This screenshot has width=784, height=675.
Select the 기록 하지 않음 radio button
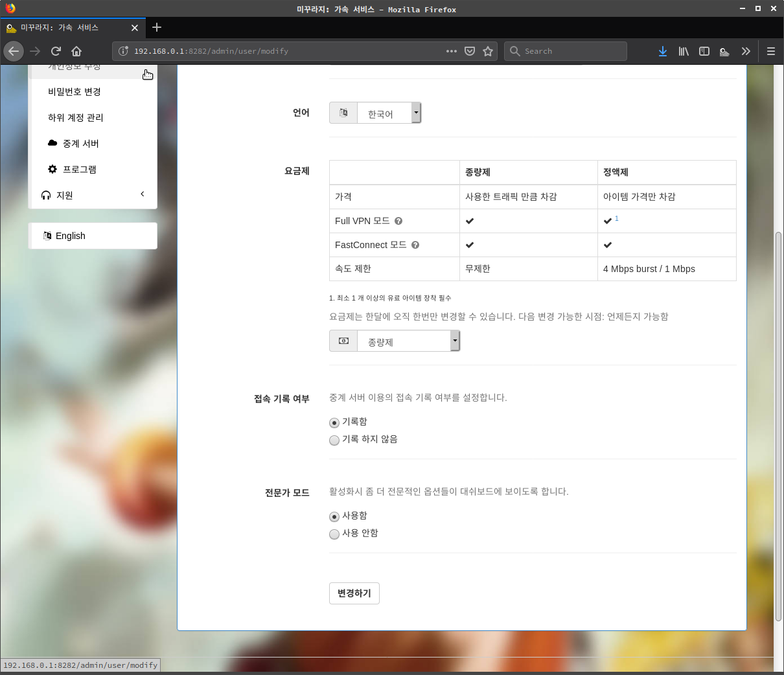[x=334, y=440]
